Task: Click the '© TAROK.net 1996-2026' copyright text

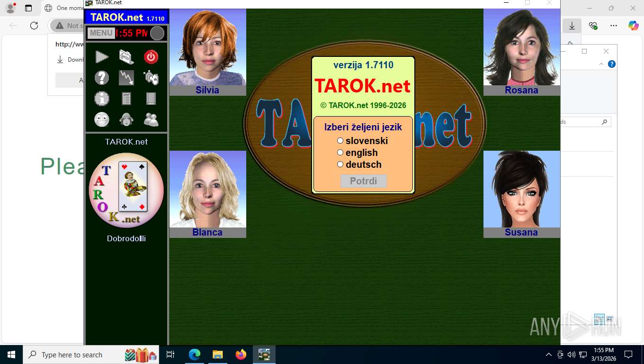Action: pos(363,106)
